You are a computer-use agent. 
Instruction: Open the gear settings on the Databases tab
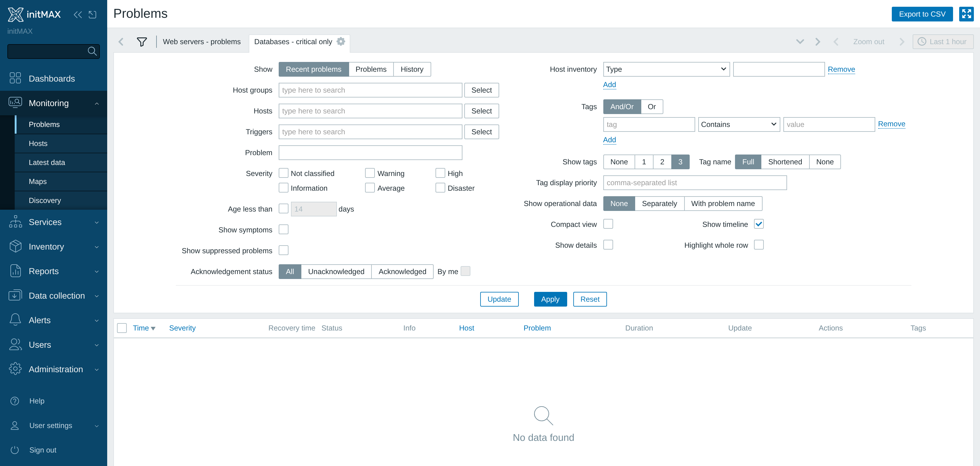point(341,41)
